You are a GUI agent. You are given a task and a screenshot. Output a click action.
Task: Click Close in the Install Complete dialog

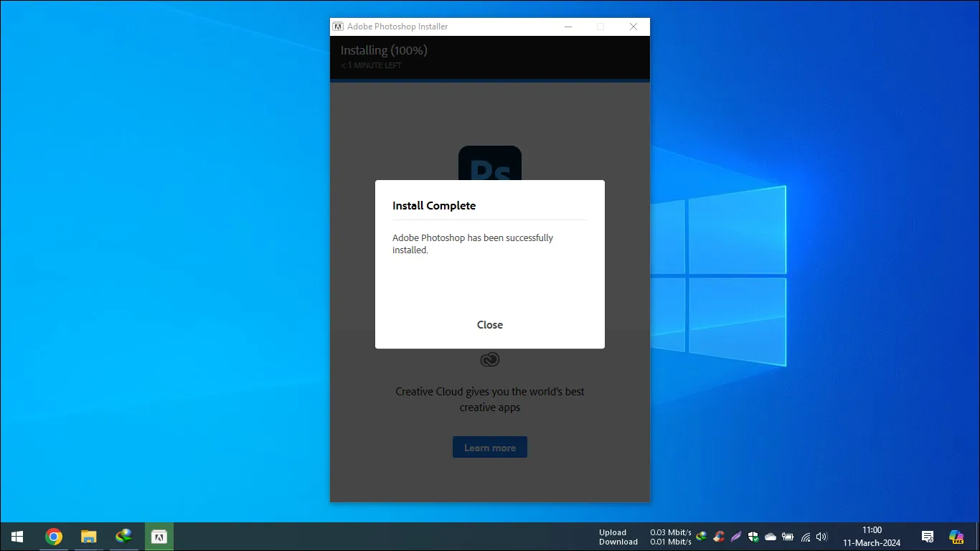489,325
